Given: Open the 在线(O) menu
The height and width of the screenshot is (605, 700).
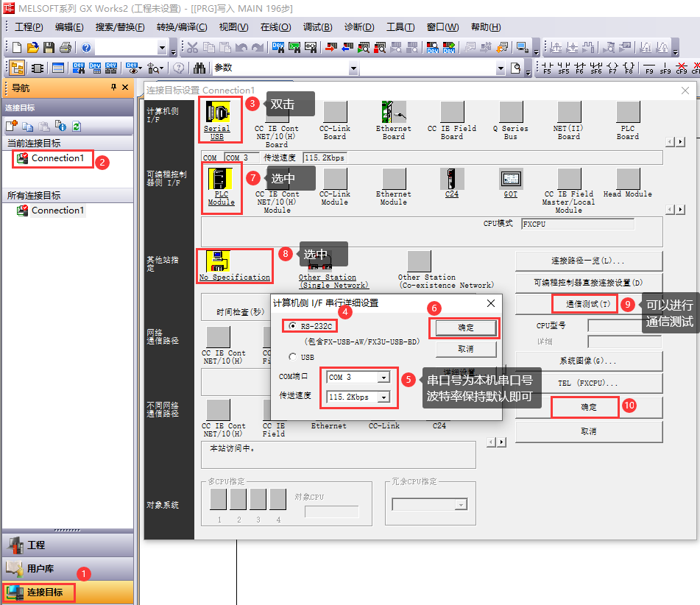Looking at the screenshot, I should click(x=276, y=27).
